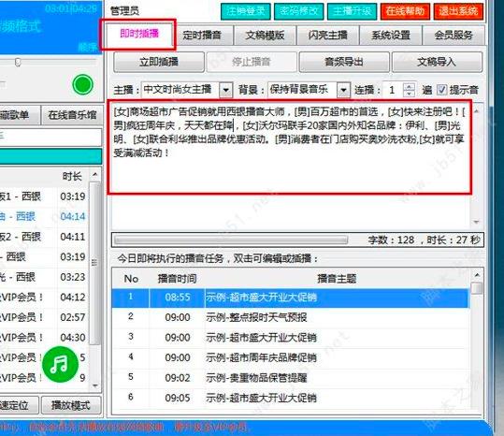504x436 pixels.
Task: Click the 停止播音 button
Action: (x=252, y=62)
